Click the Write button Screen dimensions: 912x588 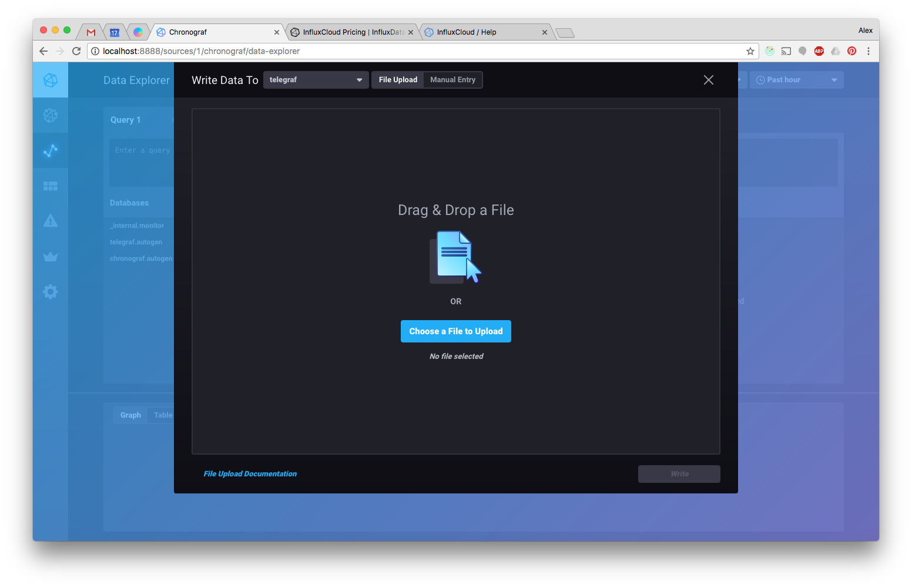click(679, 474)
